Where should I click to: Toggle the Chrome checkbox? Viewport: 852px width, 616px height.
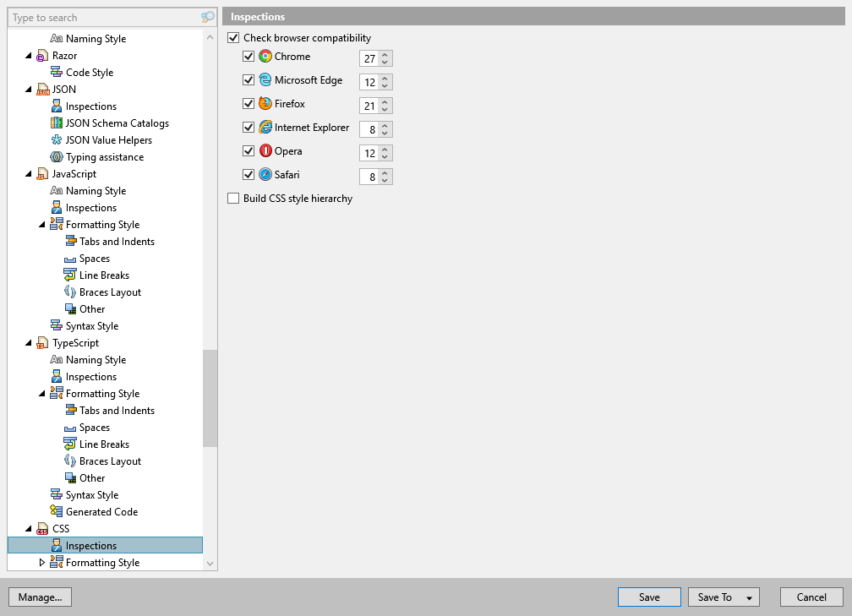click(248, 56)
